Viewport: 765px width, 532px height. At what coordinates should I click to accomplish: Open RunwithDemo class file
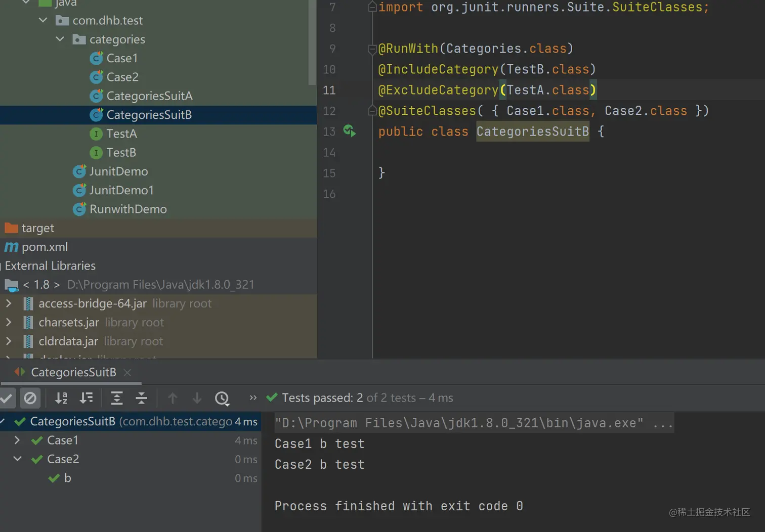(x=128, y=209)
